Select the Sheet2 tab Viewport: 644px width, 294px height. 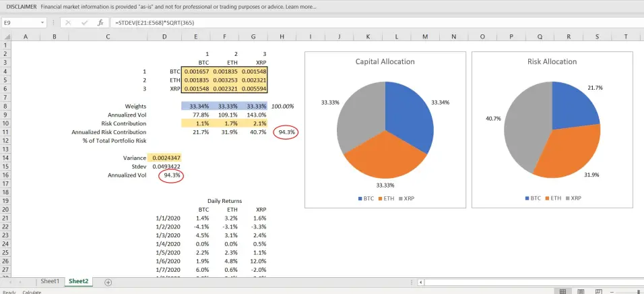tap(78, 281)
